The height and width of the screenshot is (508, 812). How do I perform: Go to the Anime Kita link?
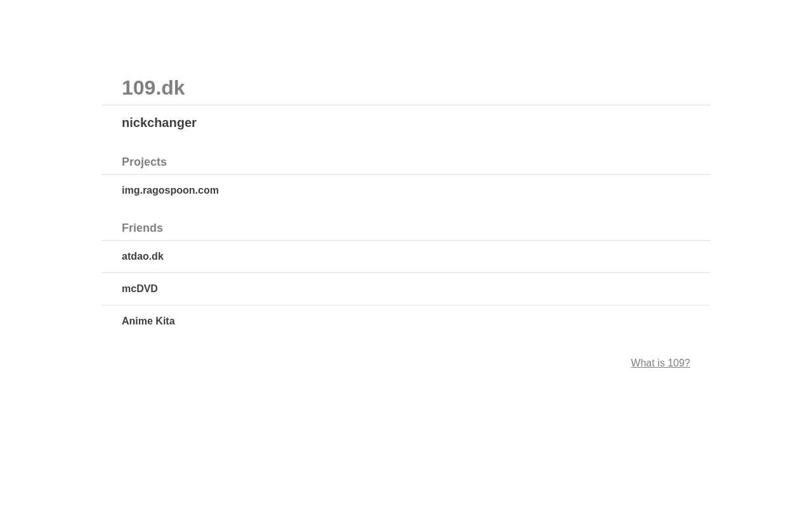pyautogui.click(x=148, y=321)
